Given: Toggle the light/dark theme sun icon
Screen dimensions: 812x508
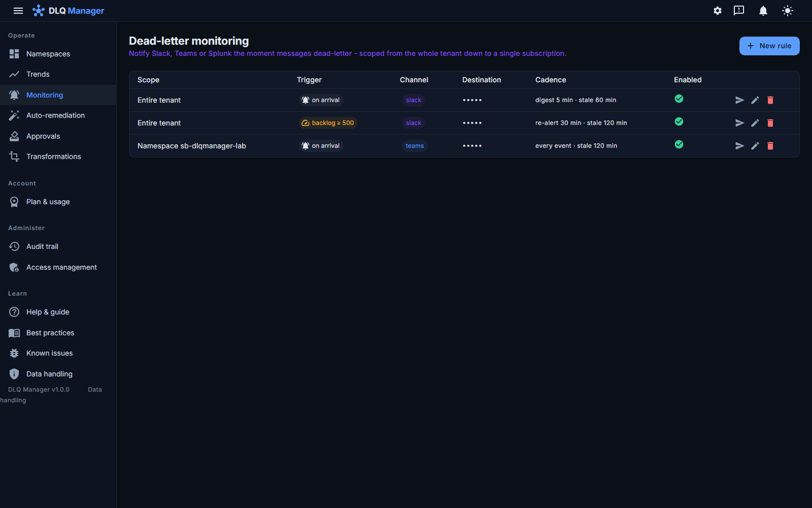Looking at the screenshot, I should (x=788, y=11).
